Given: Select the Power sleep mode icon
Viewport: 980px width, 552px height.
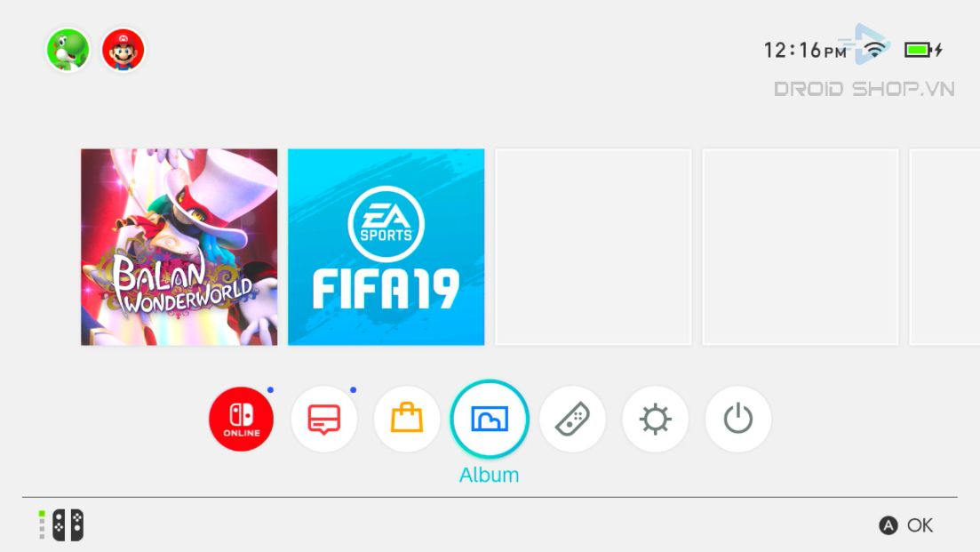Looking at the screenshot, I should click(738, 419).
